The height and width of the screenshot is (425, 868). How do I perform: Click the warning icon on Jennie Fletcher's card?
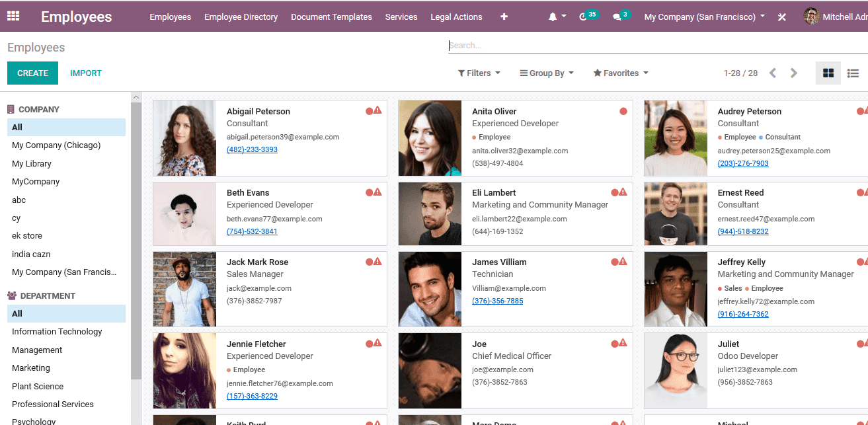tap(377, 342)
